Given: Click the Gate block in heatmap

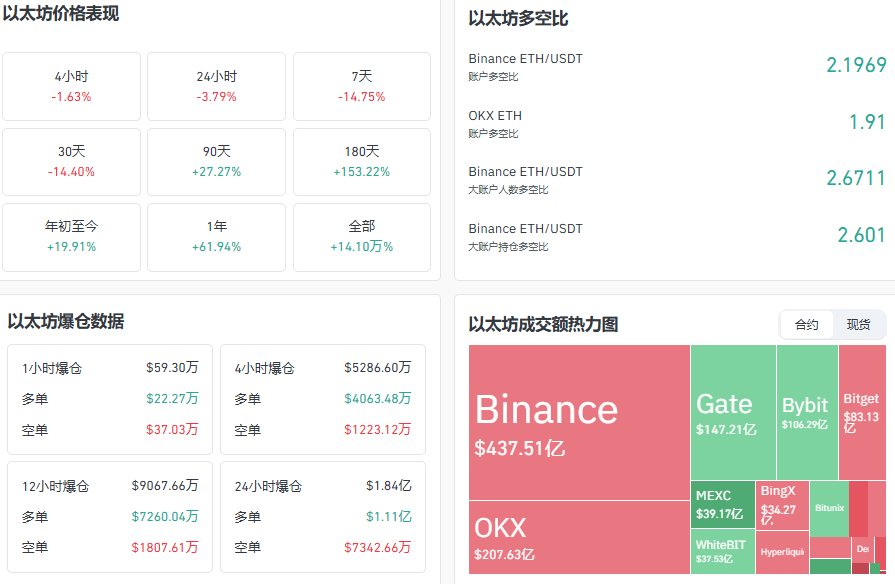Looking at the screenshot, I should [x=733, y=412].
